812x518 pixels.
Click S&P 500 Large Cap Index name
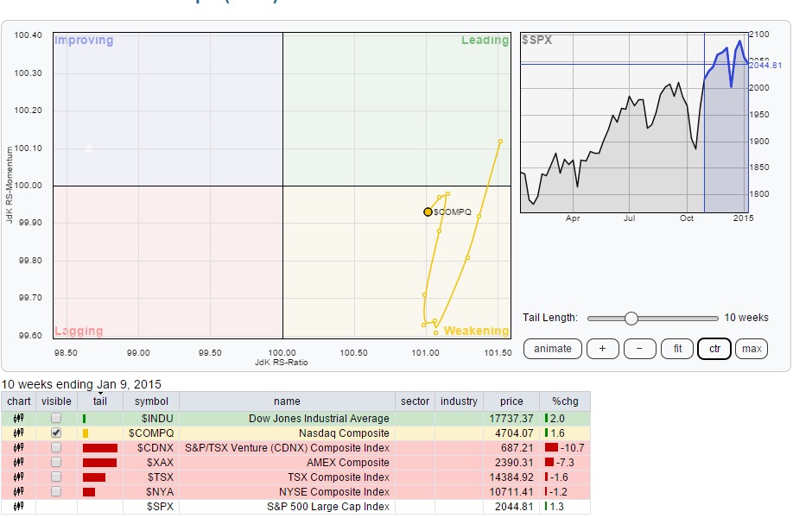coord(328,507)
